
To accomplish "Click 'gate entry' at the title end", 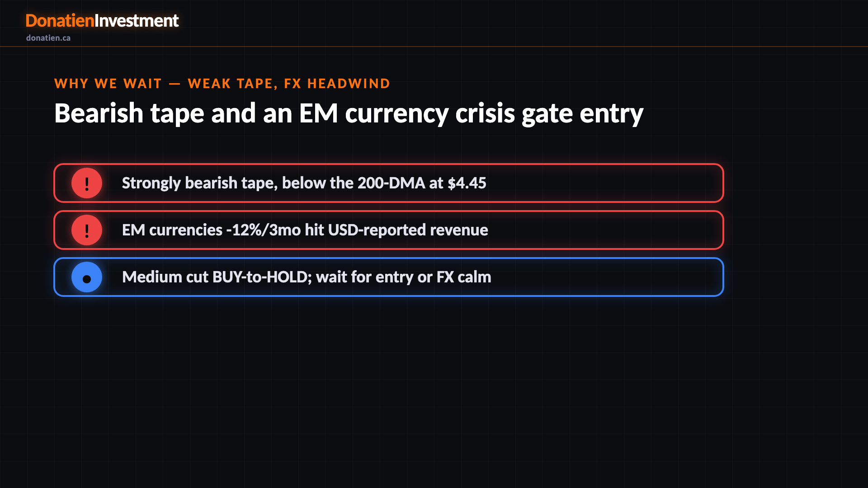I will point(582,113).
